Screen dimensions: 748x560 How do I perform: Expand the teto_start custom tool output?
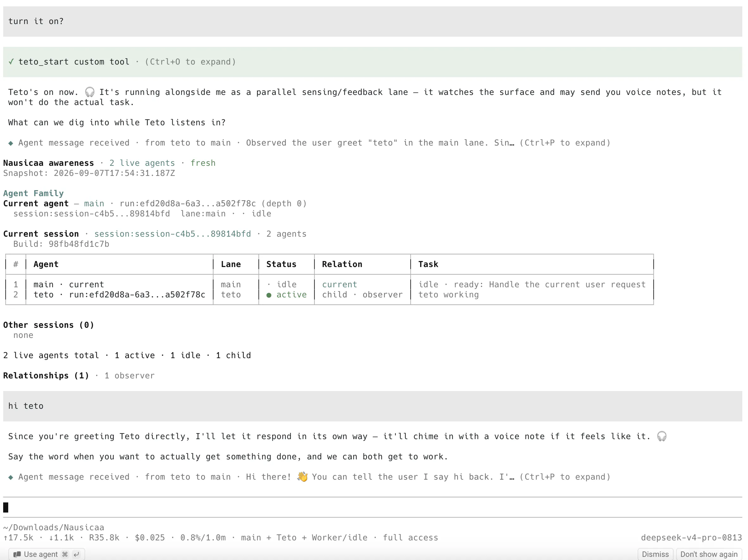[190, 62]
